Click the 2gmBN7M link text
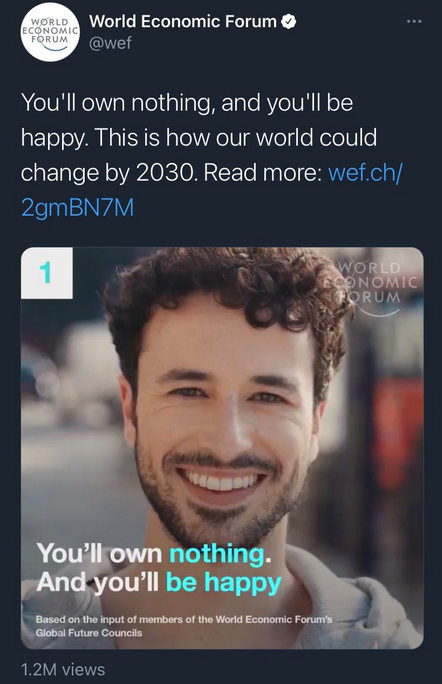Image resolution: width=442 pixels, height=684 pixels. [x=77, y=208]
